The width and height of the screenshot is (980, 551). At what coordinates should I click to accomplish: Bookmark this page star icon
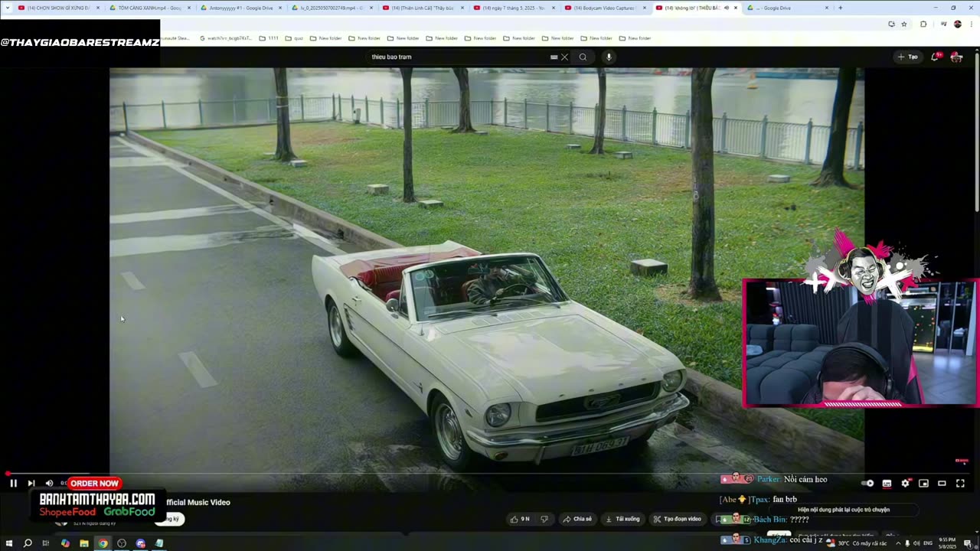click(904, 24)
